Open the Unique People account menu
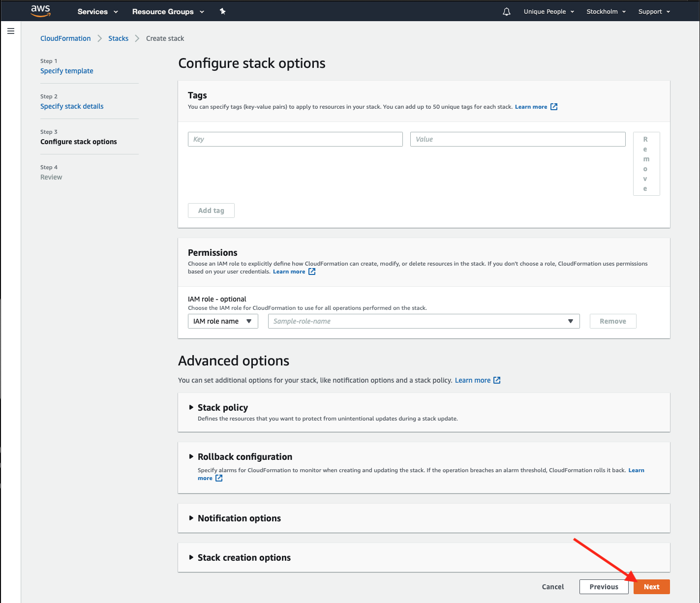This screenshot has width=700, height=603. [x=549, y=12]
